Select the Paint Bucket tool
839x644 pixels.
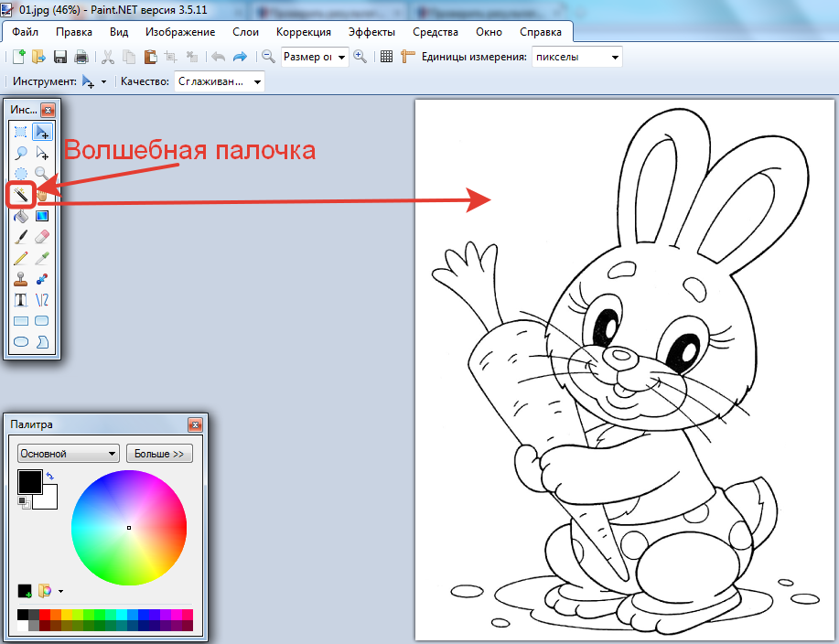pos(20,216)
